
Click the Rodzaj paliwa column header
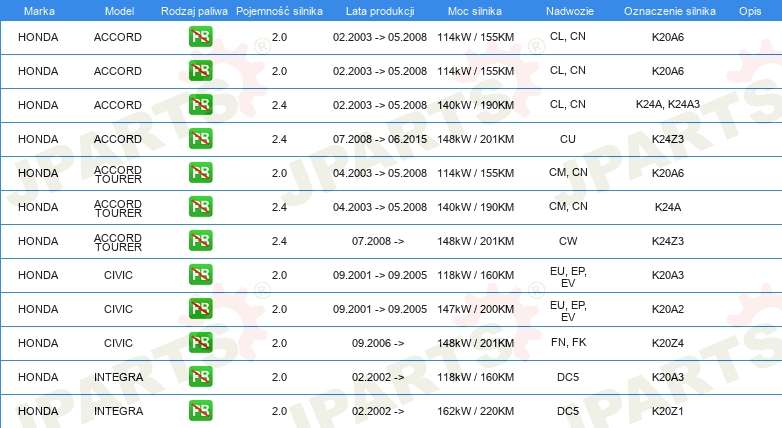194,11
